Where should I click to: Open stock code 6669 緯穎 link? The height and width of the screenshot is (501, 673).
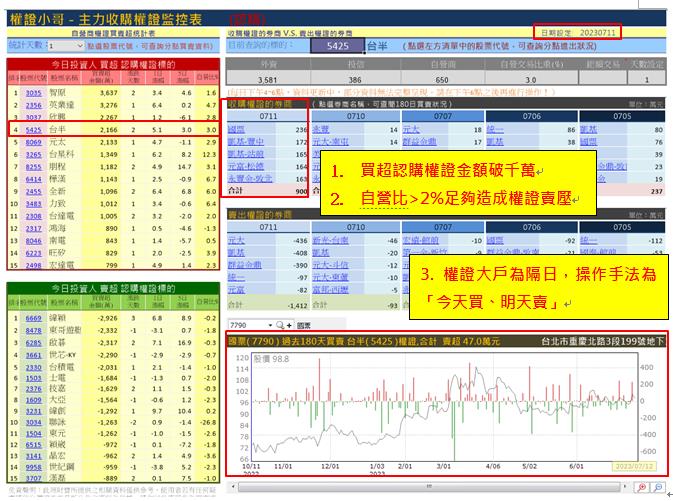pos(33,318)
